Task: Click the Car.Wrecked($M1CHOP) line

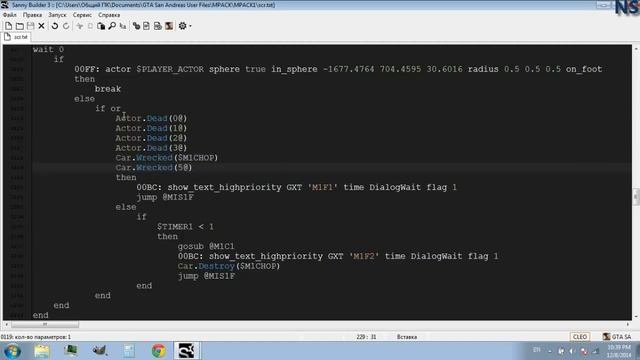Action: [x=167, y=158]
